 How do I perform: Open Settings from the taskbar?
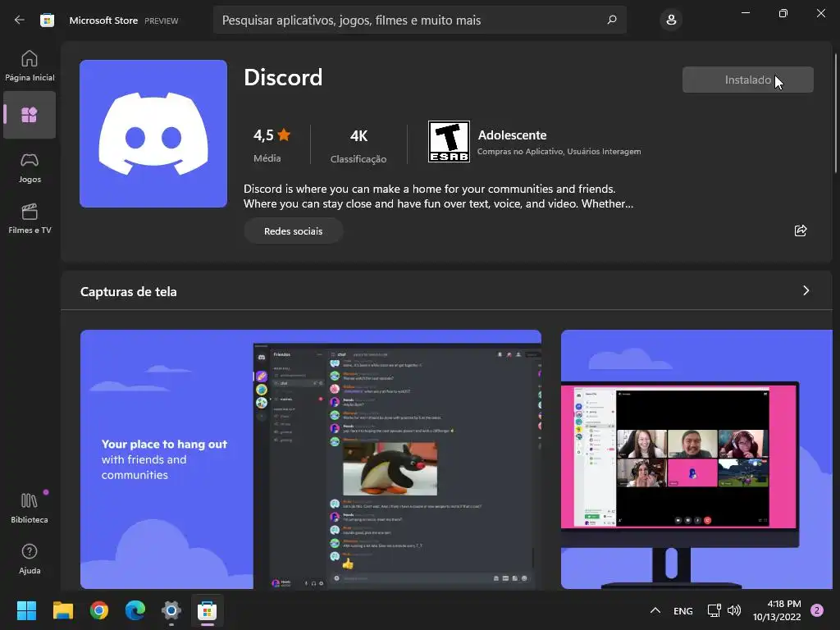point(171,610)
